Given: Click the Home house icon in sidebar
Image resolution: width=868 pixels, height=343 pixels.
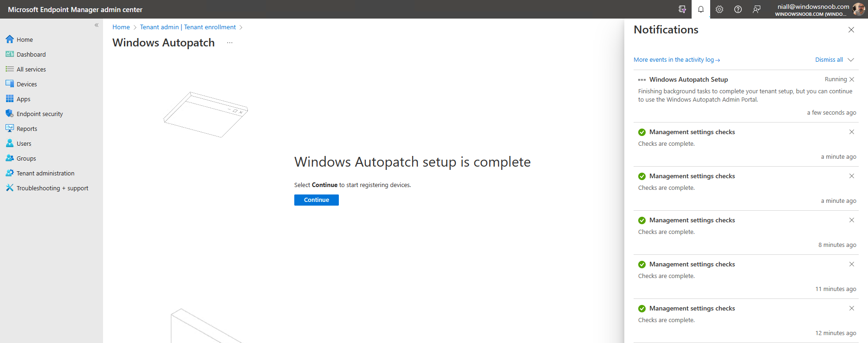Looking at the screenshot, I should (10, 39).
